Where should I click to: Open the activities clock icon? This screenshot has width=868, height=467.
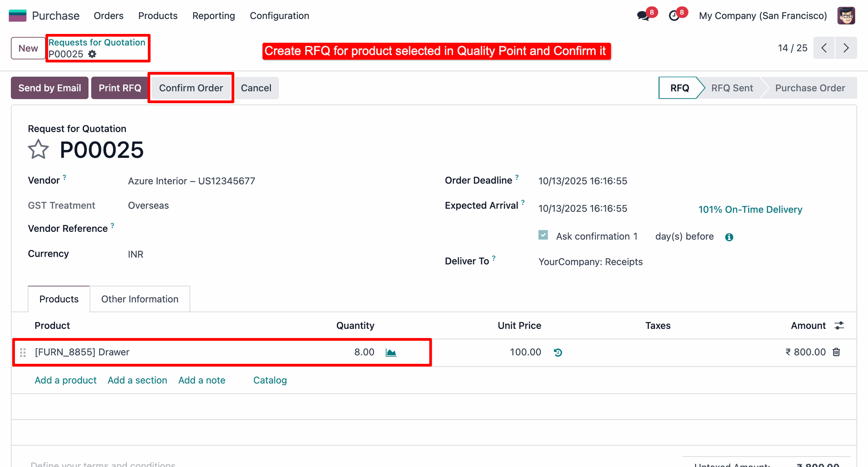coord(674,16)
